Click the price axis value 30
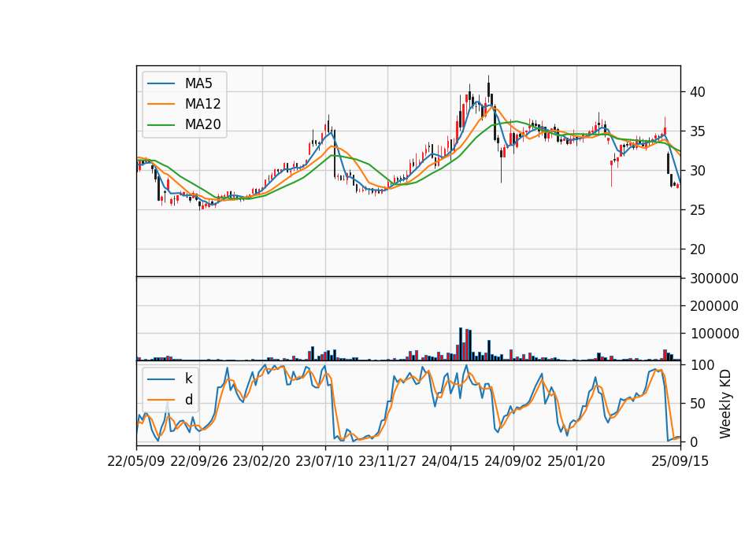The width and height of the screenshot is (756, 543). pos(698,171)
